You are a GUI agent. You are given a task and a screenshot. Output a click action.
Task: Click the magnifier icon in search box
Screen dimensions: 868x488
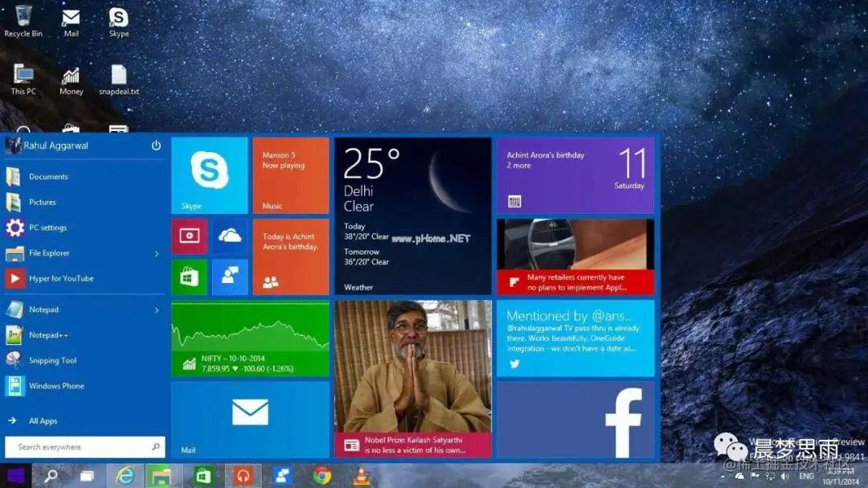(156, 446)
